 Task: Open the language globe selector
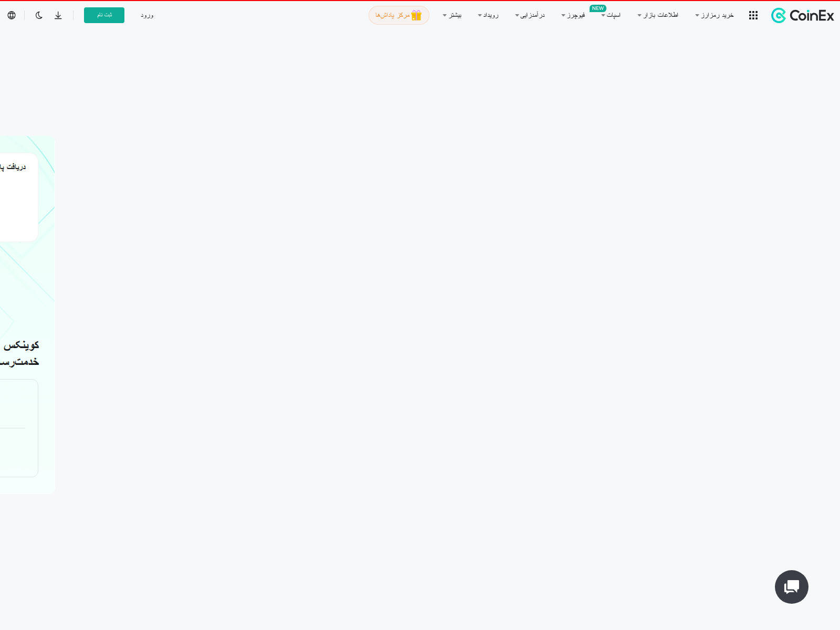pos(12,15)
